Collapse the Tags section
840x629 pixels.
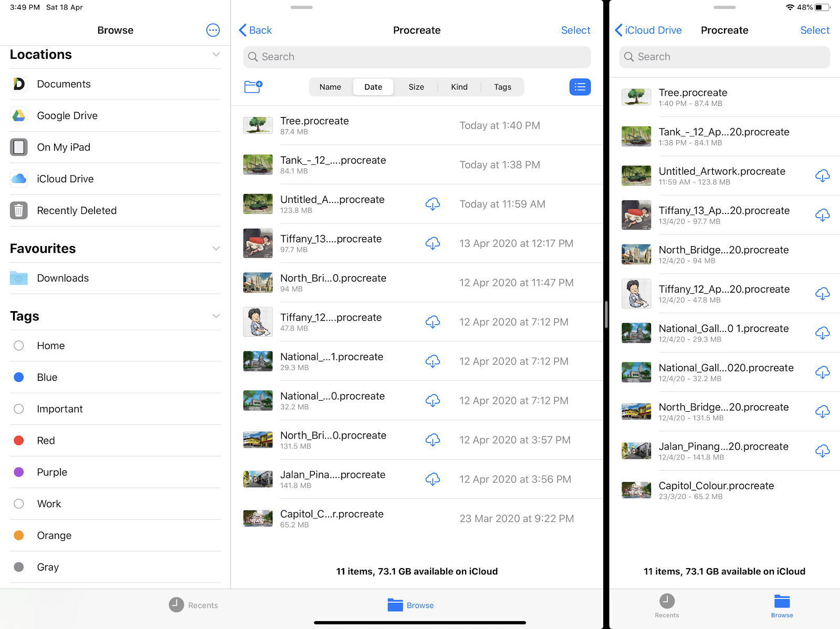[x=216, y=316]
